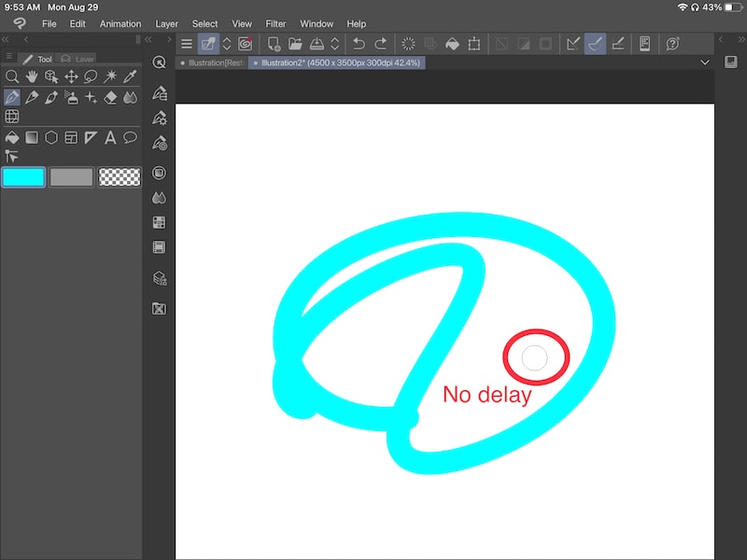The width and height of the screenshot is (747, 560).
Task: Enable snap to ruler
Action: 571,43
